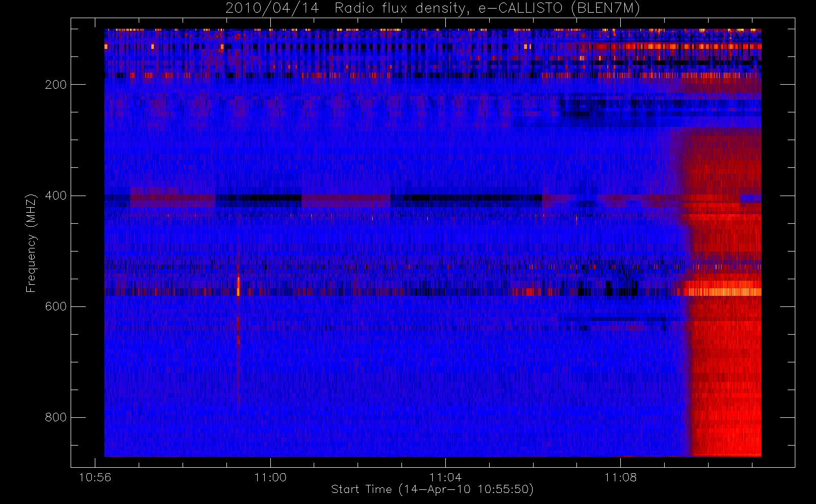Viewport: 816px width, 504px height.
Task: Click the '11:00' time tick label
Action: [x=270, y=477]
